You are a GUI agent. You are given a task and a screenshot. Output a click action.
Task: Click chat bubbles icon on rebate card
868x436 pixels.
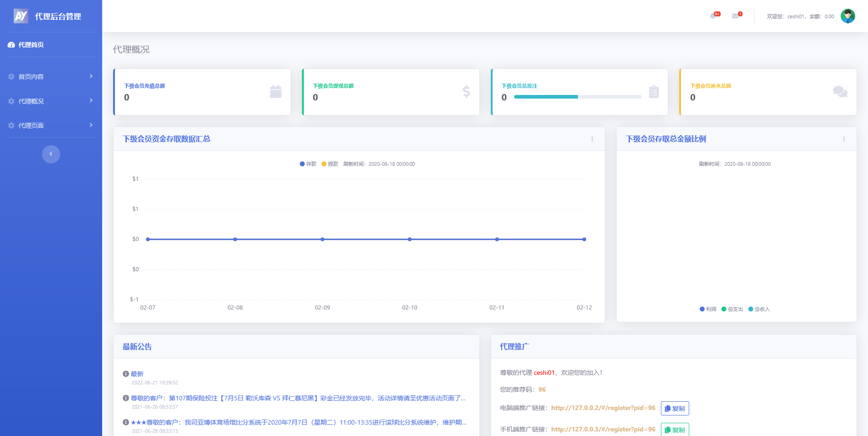click(840, 92)
